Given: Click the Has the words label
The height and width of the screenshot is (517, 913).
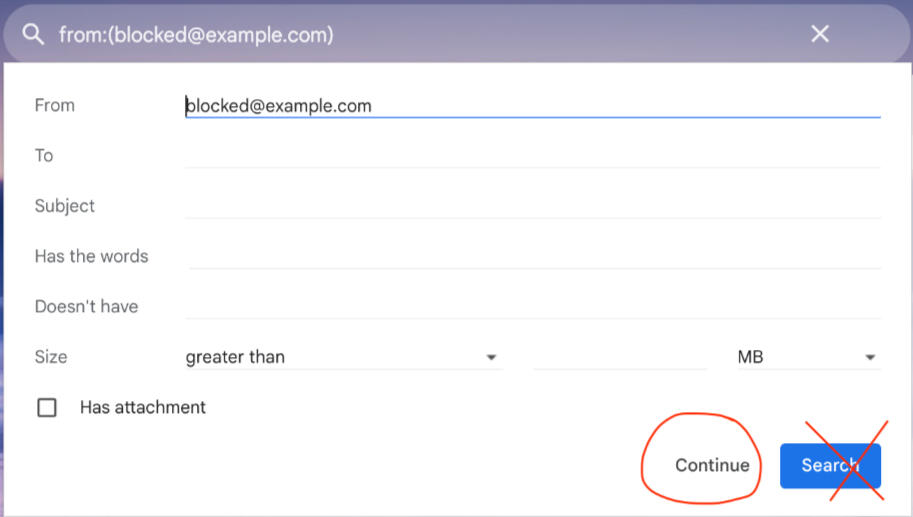Looking at the screenshot, I should (91, 256).
